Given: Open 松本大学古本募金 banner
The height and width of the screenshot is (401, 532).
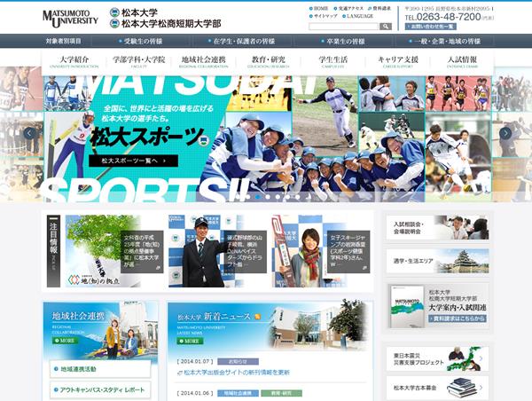Looking at the screenshot, I should coord(438,388).
